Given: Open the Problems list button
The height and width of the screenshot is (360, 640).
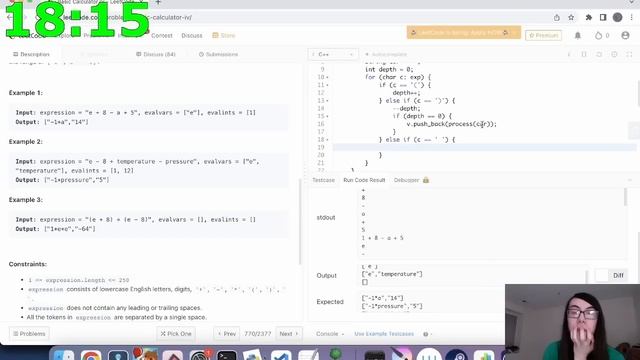Looking at the screenshot, I should click(29, 334).
